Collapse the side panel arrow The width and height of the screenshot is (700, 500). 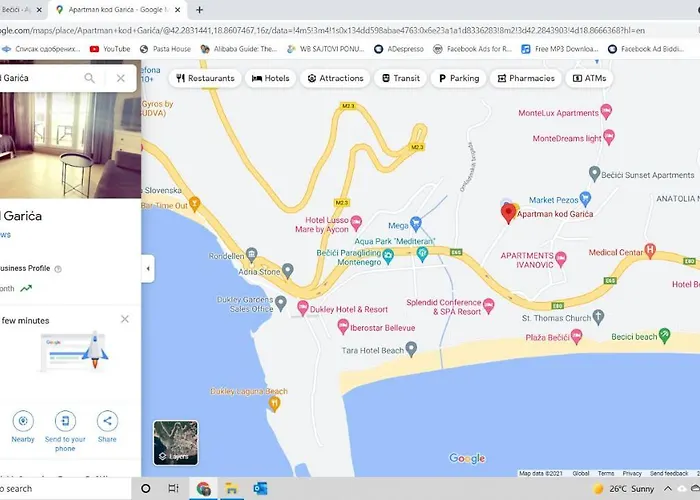[x=148, y=269]
